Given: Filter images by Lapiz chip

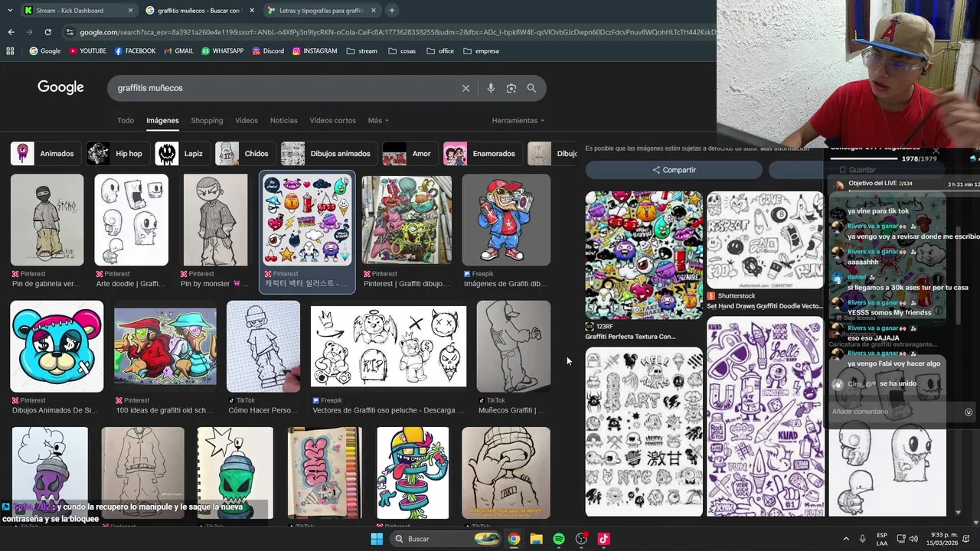Looking at the screenshot, I should point(181,154).
